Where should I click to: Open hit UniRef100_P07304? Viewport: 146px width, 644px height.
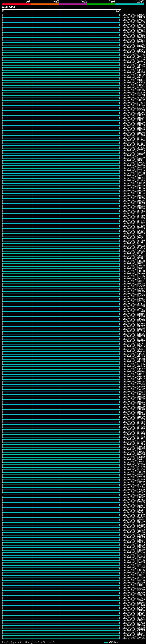(134, 487)
